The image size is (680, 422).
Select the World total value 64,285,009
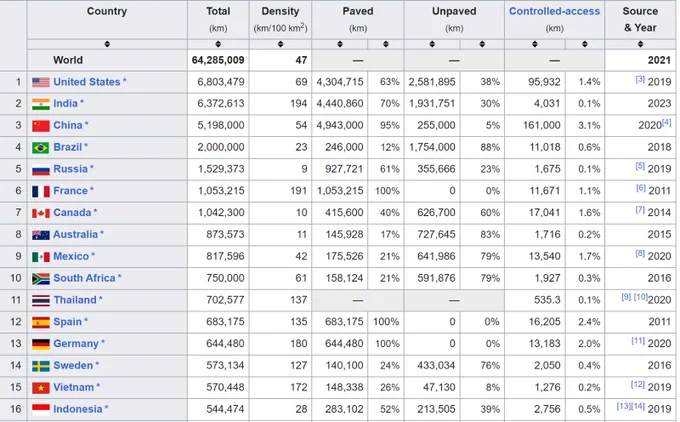(x=218, y=60)
